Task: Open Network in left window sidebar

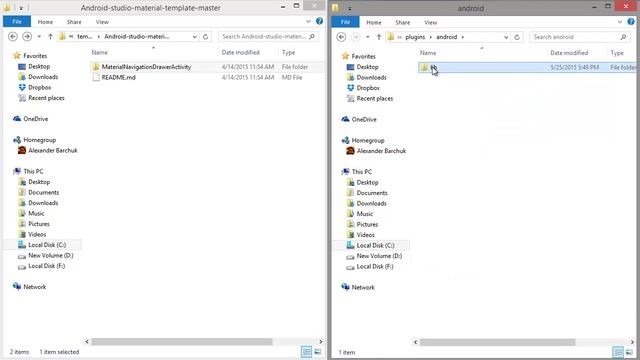Action: [x=35, y=287]
